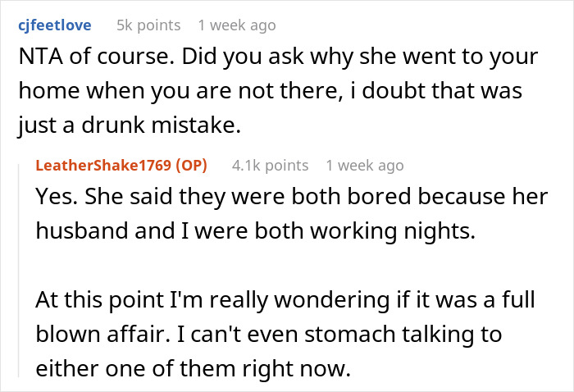The height and width of the screenshot is (392, 574).
Task: Click the (OP) badge
Action: (189, 166)
